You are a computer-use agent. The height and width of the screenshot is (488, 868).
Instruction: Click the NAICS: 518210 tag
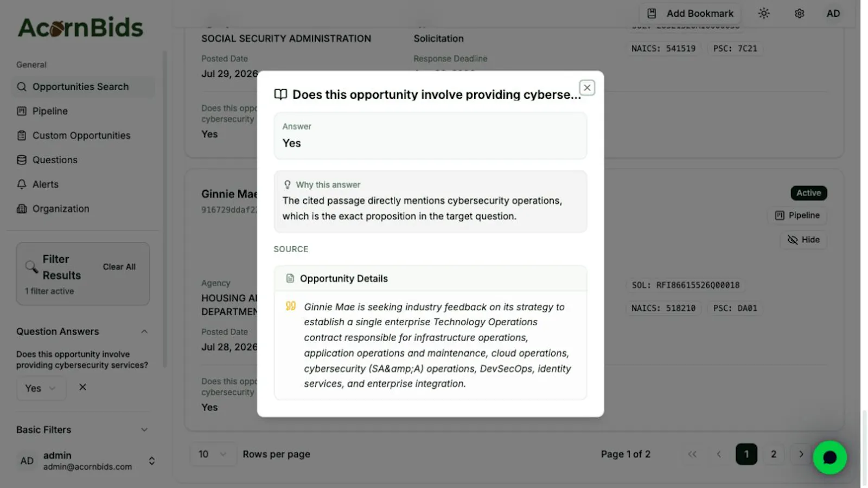point(663,308)
